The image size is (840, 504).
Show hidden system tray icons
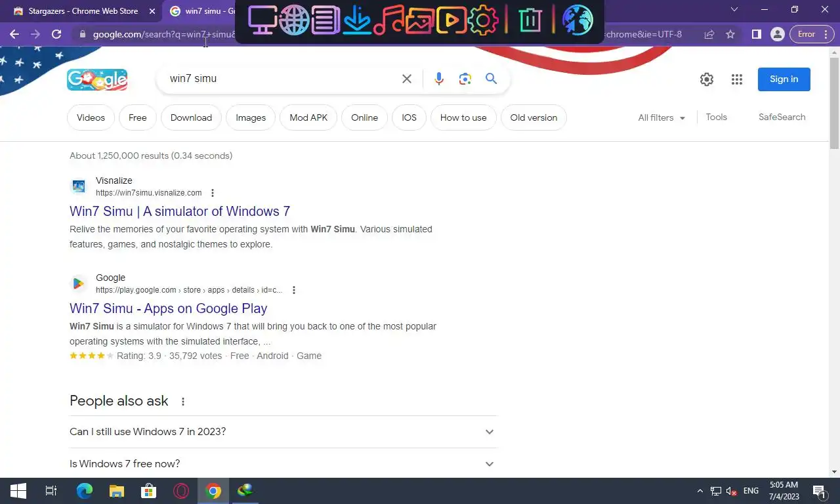(700, 491)
